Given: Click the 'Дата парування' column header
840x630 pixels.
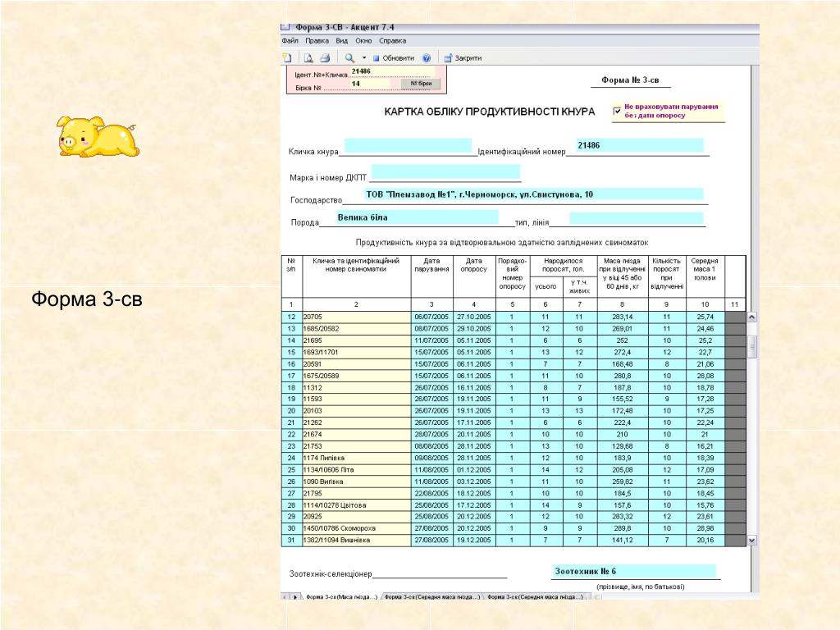Looking at the screenshot, I should (x=431, y=276).
